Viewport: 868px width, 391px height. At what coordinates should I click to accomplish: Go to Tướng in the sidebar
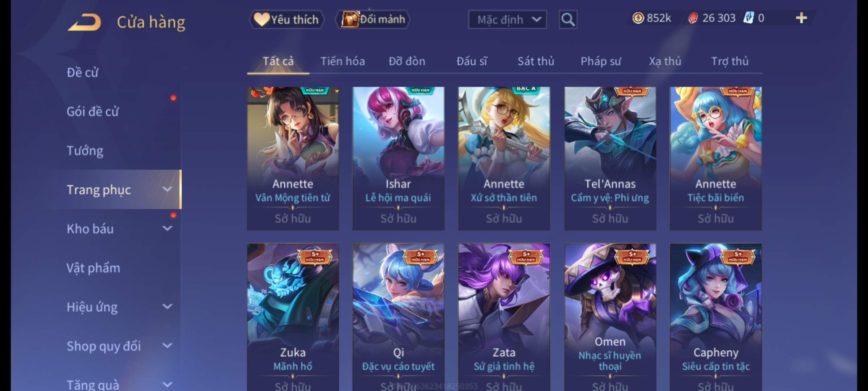(85, 151)
